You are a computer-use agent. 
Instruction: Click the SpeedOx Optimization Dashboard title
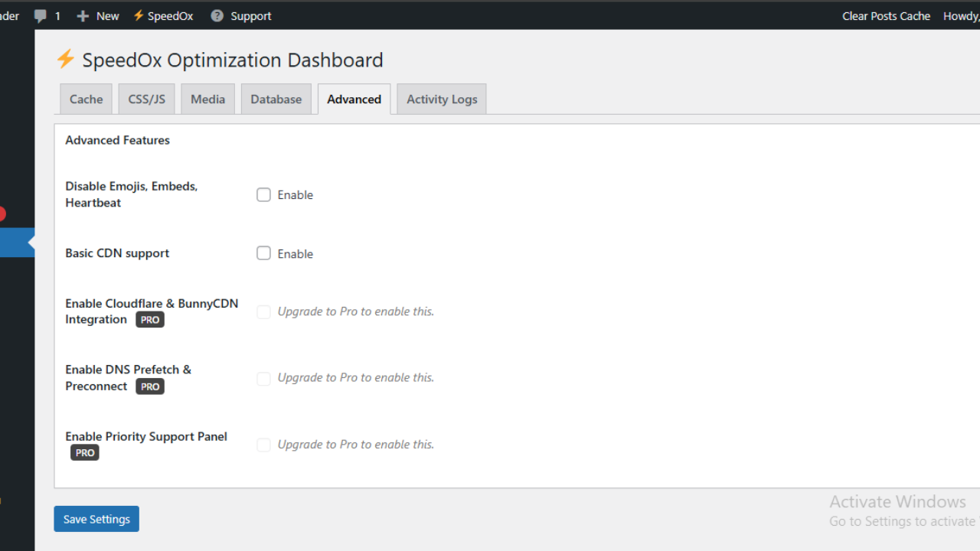233,60
